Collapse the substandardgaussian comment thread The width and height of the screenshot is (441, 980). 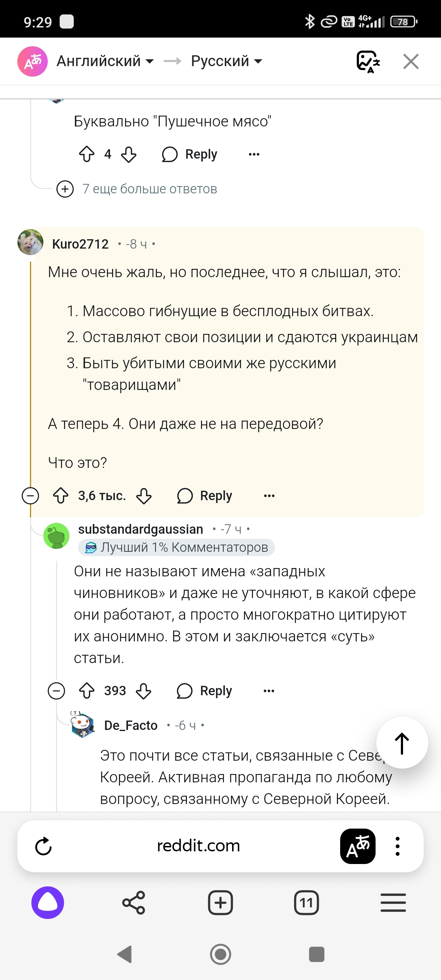coord(56,691)
